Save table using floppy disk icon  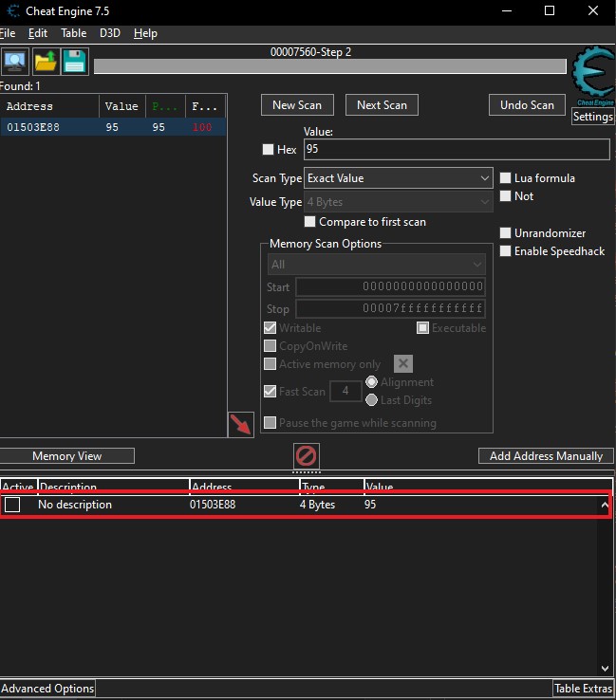[75, 62]
